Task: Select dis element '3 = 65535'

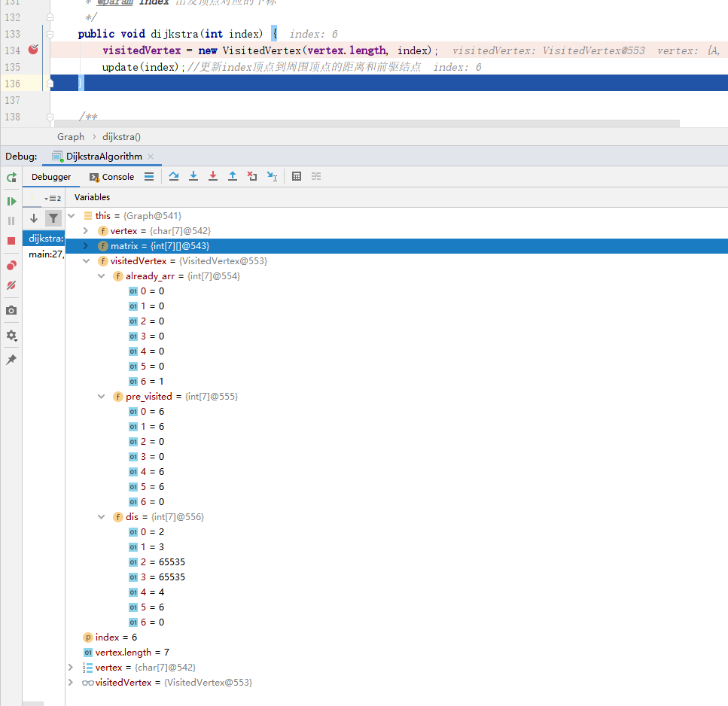Action: click(x=397, y=577)
